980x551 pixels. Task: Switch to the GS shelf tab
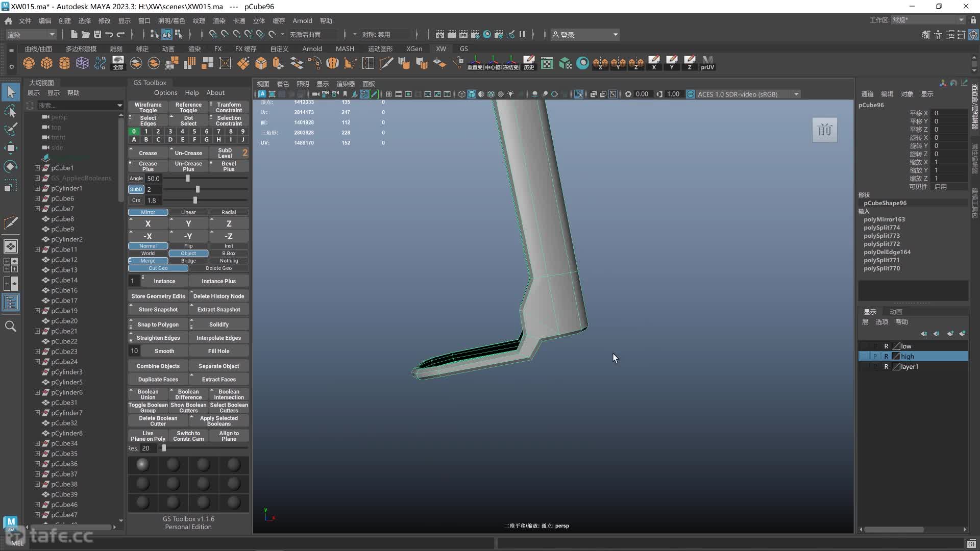click(463, 49)
